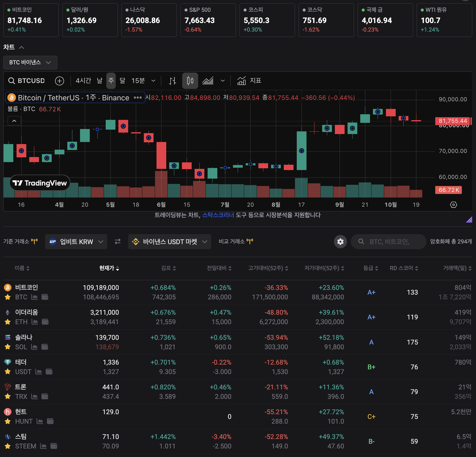Sort table by 김프 column

[x=169, y=268]
